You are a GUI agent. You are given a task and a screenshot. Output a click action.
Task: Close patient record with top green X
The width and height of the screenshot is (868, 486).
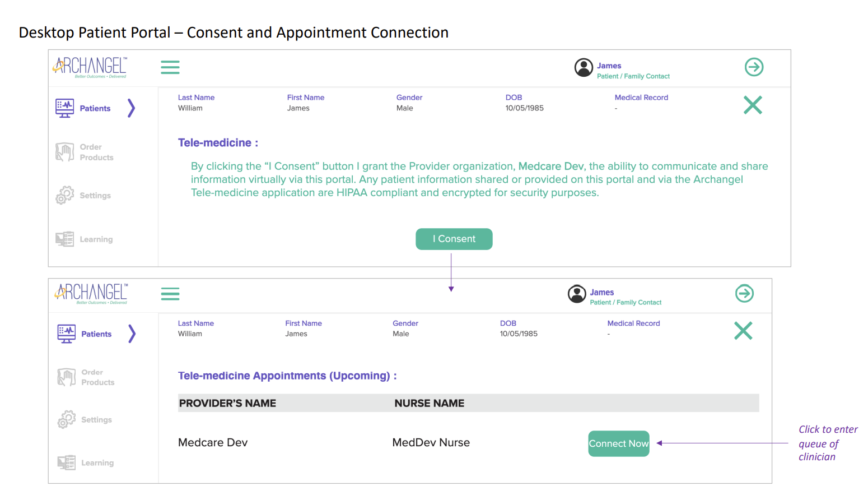[753, 105]
